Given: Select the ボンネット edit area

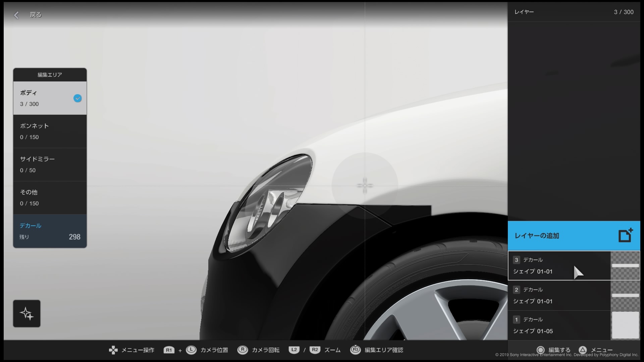Looking at the screenshot, I should (x=50, y=131).
